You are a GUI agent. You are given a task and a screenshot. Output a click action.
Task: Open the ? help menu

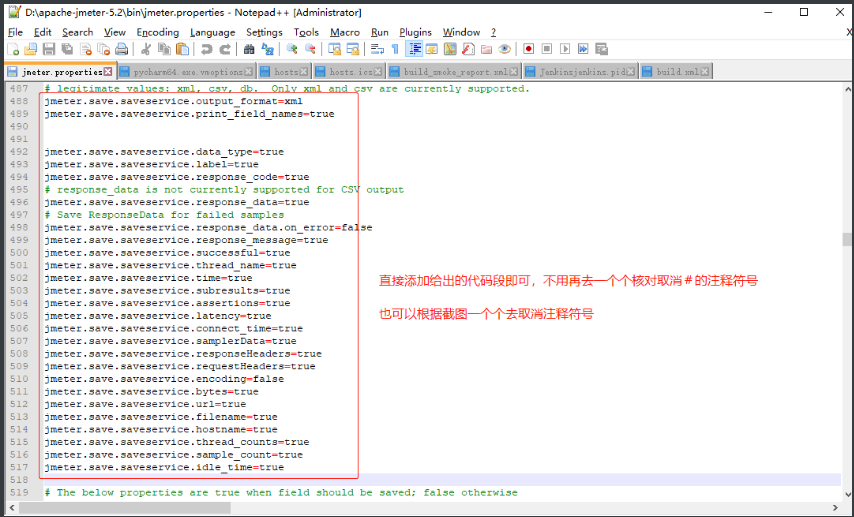click(493, 32)
